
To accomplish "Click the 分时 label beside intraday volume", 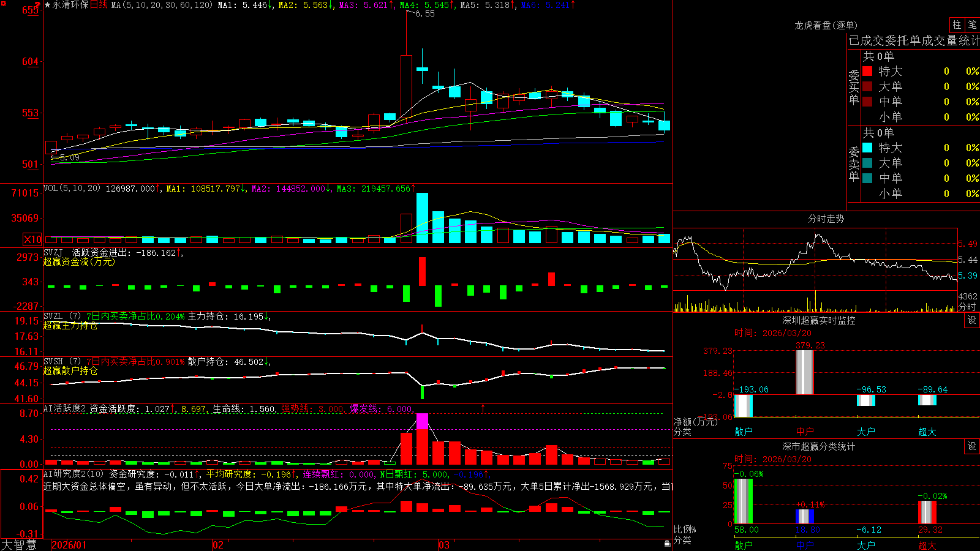I will [967, 306].
